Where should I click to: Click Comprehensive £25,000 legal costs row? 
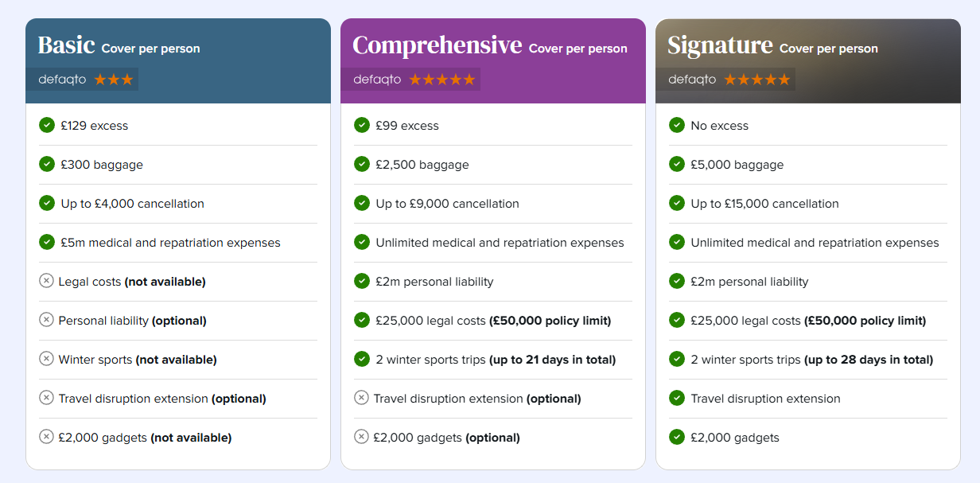pos(493,321)
